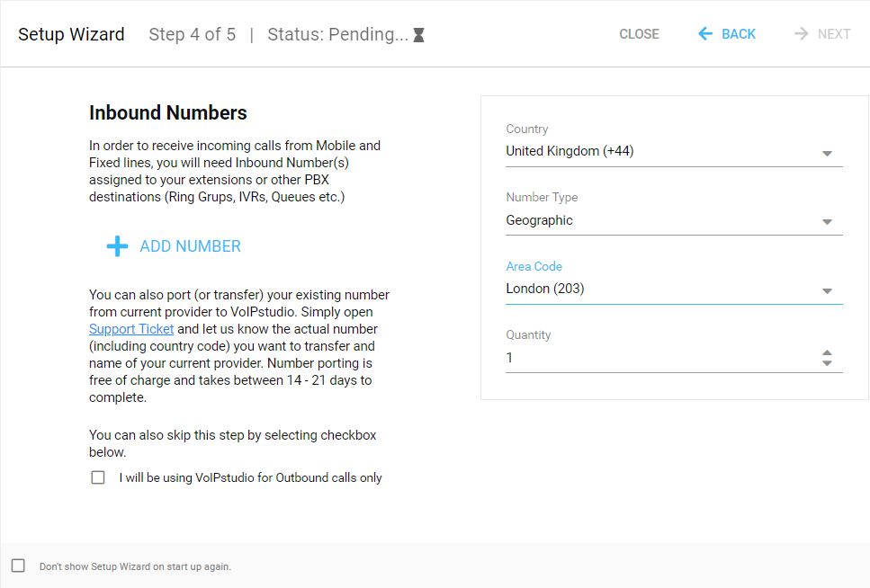Click the hourglass status icon
The width and height of the screenshot is (870, 588).
(418, 35)
